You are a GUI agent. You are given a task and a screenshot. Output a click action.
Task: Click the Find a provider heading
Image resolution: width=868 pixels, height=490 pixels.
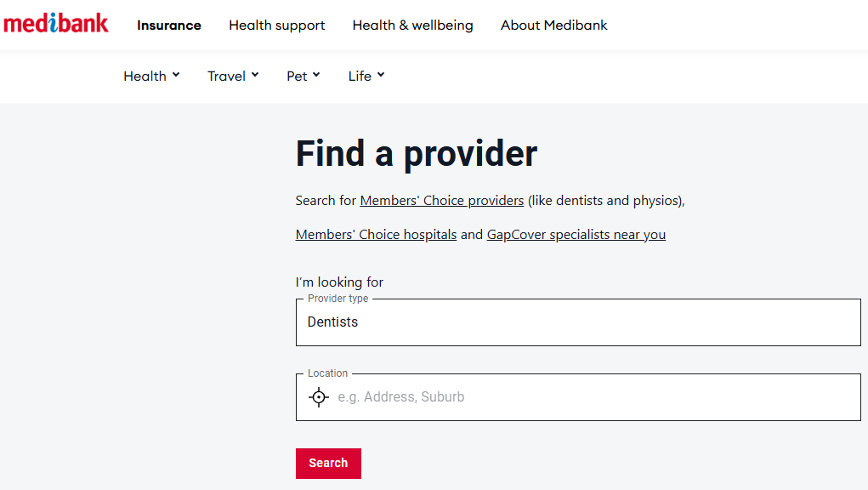416,154
